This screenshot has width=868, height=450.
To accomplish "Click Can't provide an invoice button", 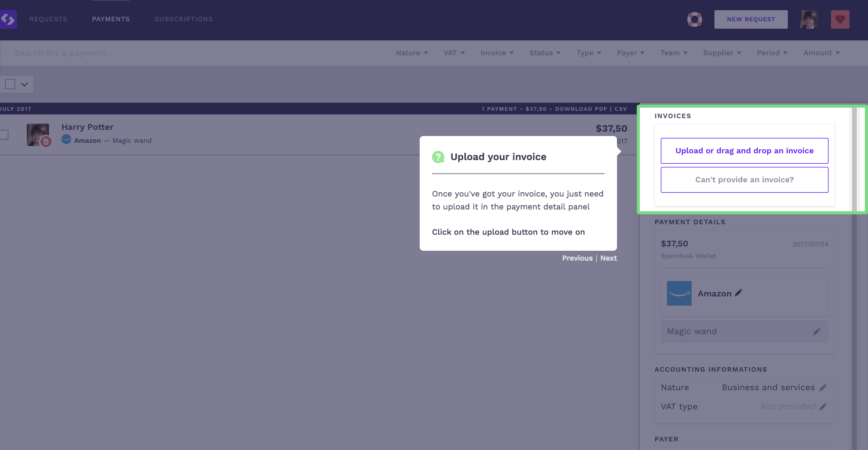I will 744,180.
